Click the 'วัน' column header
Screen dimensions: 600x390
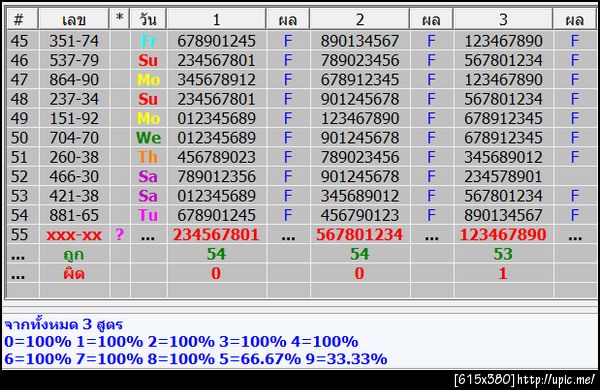tap(148, 19)
